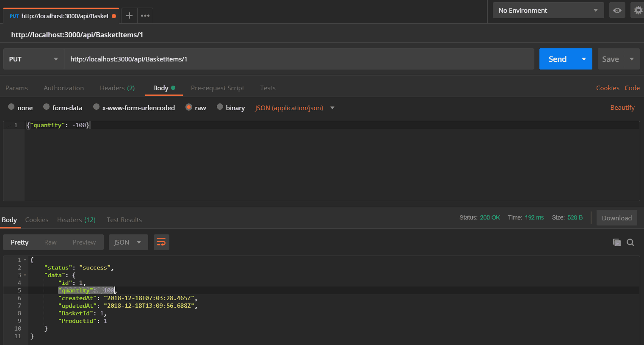Viewport: 644px width, 345px height.
Task: Select the x-www-form-urlencoded radio option
Action: click(96, 107)
